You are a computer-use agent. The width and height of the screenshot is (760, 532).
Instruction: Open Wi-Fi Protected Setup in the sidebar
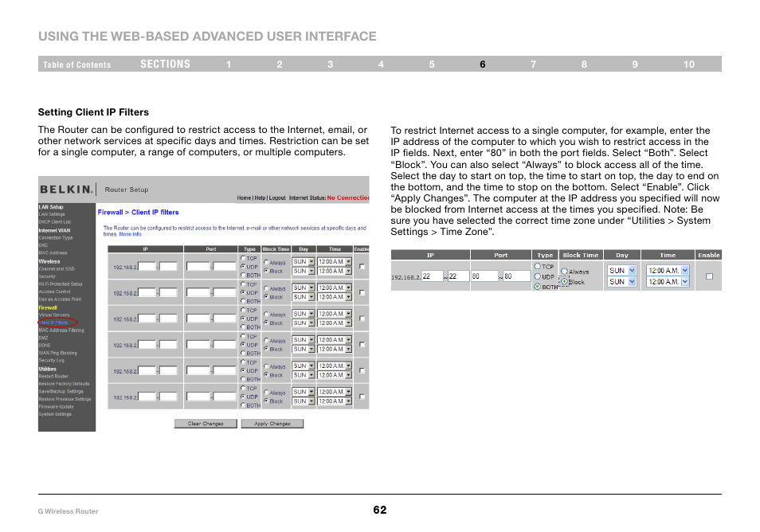coord(61,284)
